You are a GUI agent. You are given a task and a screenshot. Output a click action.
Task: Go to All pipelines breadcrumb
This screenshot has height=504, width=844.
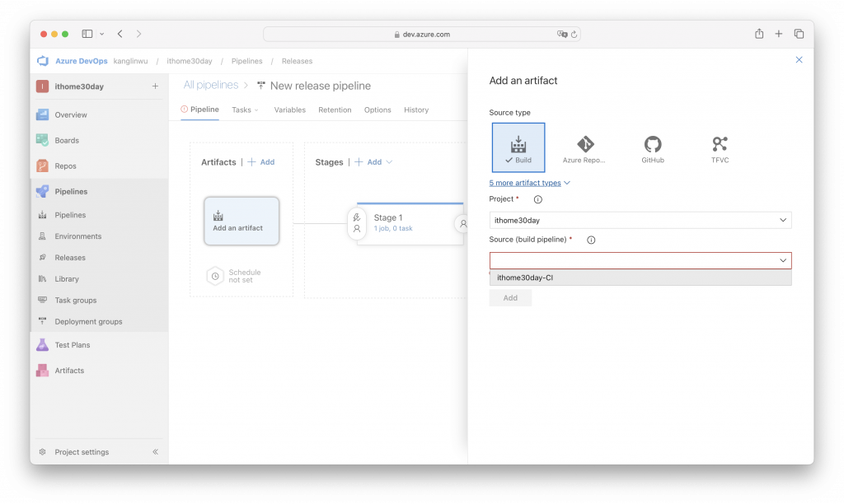(x=210, y=85)
